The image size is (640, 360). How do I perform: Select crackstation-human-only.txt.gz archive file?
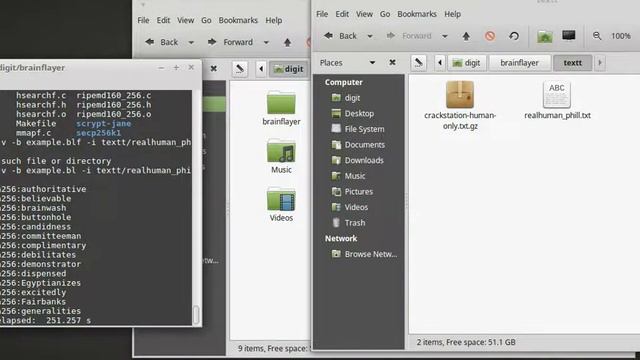tap(460, 105)
